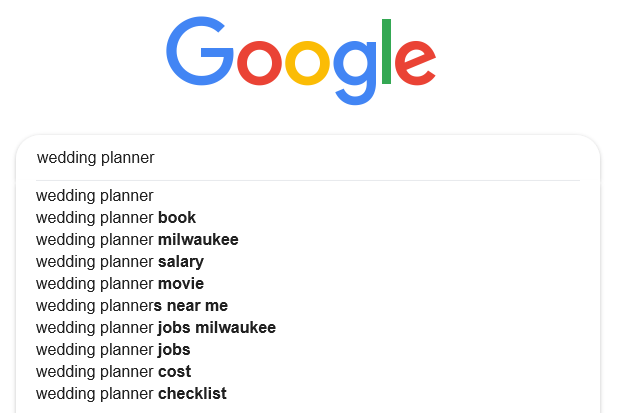The height and width of the screenshot is (413, 618).
Task: Pick the 'wedding planner jobs' suggestion
Action: 307,350
